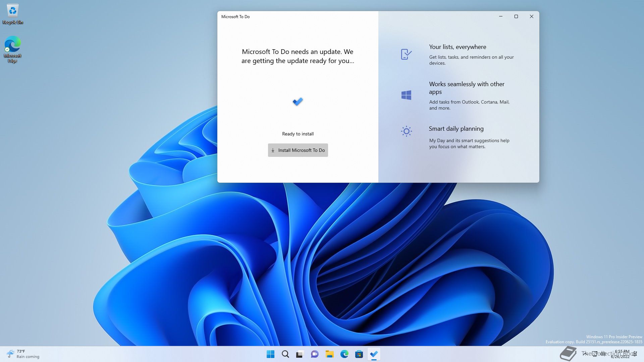
Task: Click the phone checkmark icon beside Your lists
Action: coord(406,54)
